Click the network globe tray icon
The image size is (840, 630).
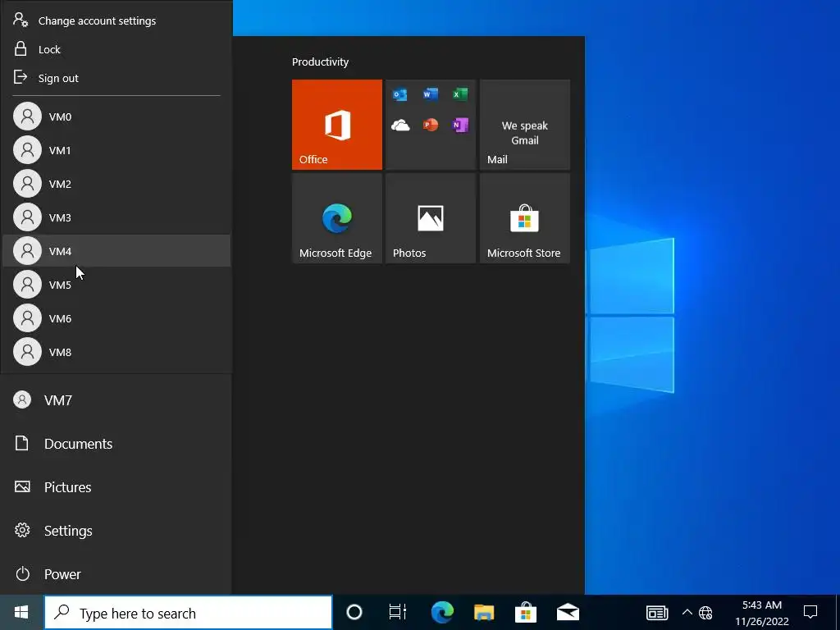click(706, 612)
